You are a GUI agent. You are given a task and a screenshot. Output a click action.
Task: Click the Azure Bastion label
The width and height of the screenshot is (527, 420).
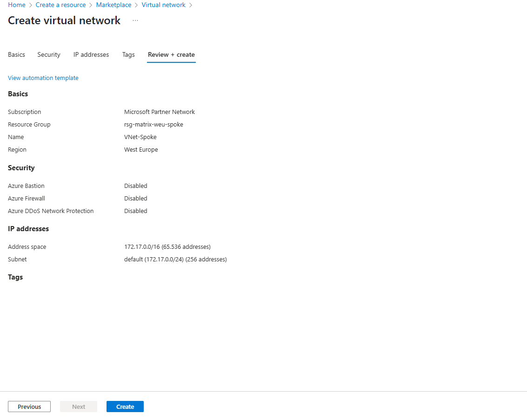pos(26,186)
